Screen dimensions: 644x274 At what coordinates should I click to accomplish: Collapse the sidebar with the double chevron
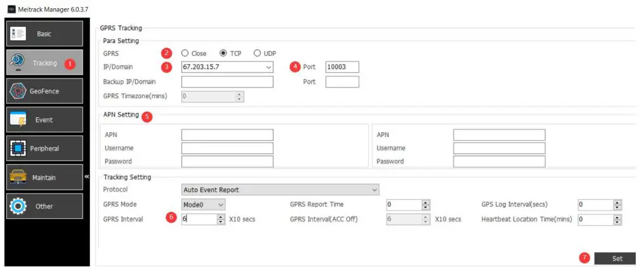87,177
